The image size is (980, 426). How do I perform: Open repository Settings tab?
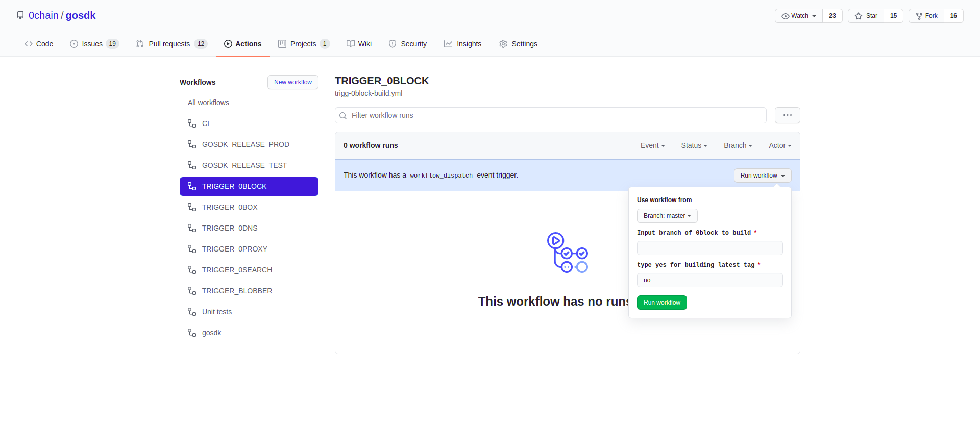pyautogui.click(x=518, y=44)
